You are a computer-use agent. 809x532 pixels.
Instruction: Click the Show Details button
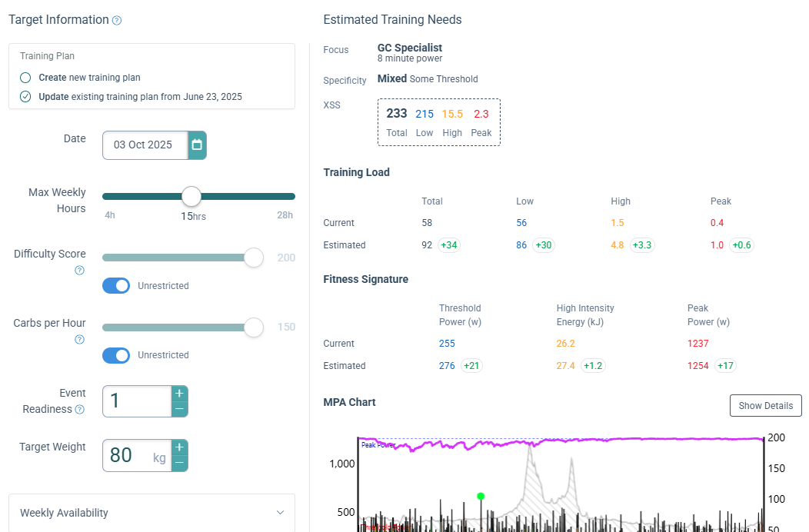coord(766,406)
